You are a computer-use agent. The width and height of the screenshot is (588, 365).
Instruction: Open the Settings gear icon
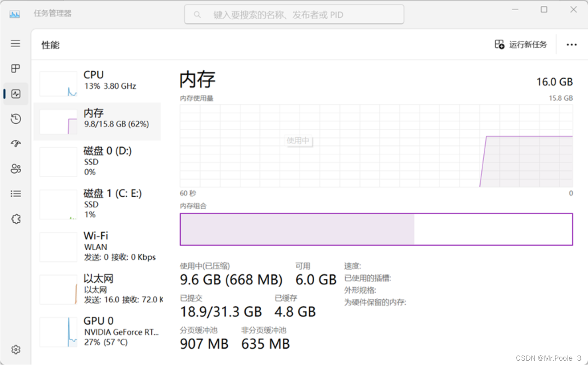(16, 350)
